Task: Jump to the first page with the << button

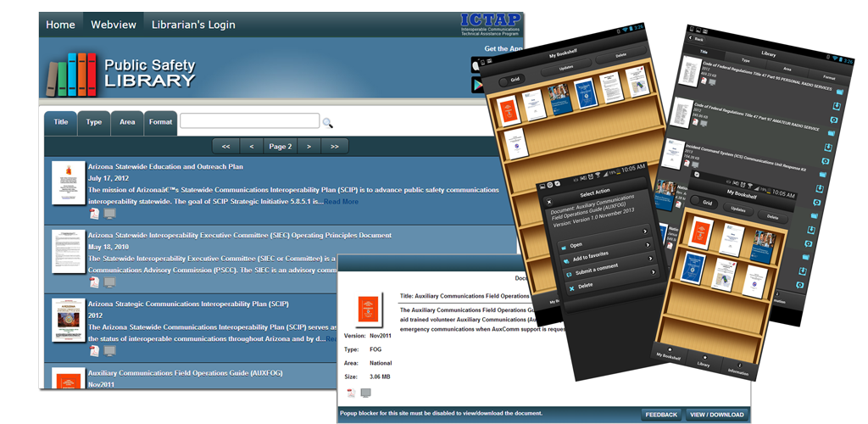Action: [x=225, y=147]
